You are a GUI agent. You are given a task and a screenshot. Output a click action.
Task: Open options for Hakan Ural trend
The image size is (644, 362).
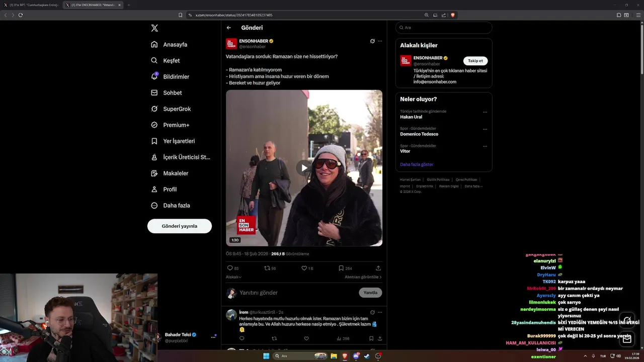[485, 112]
